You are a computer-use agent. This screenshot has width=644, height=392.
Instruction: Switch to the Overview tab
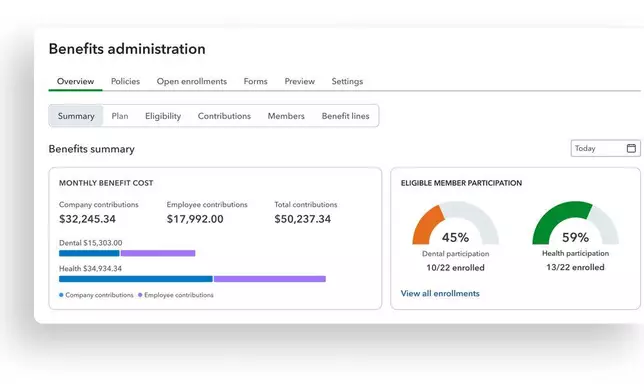(x=75, y=81)
